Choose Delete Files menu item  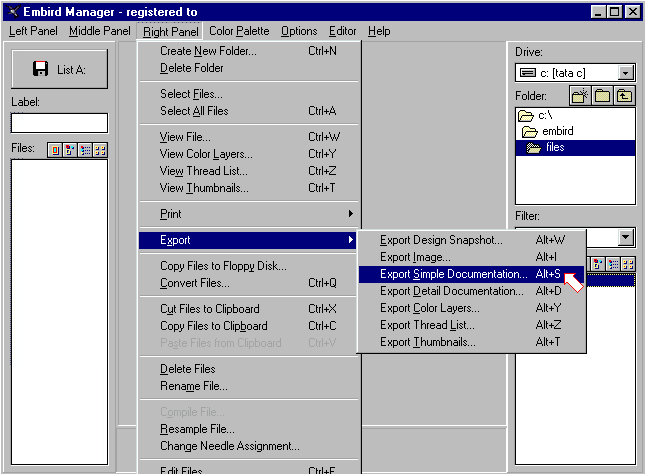coord(248,369)
